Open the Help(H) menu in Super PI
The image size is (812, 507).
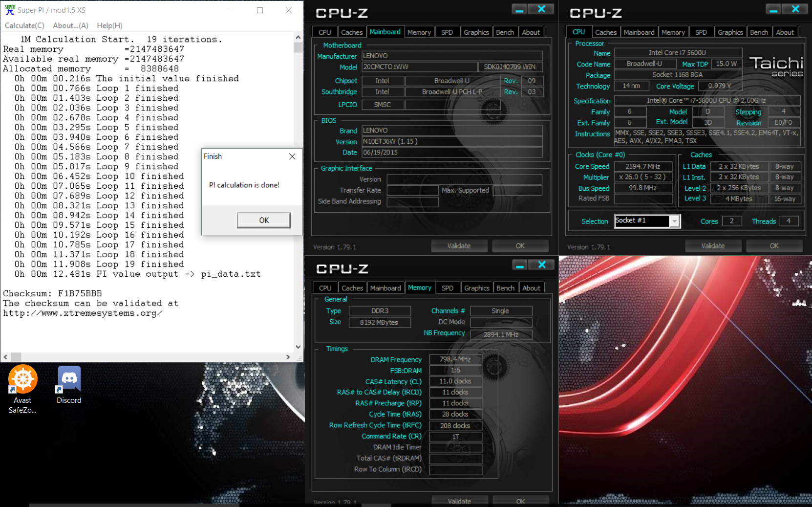pyautogui.click(x=109, y=25)
